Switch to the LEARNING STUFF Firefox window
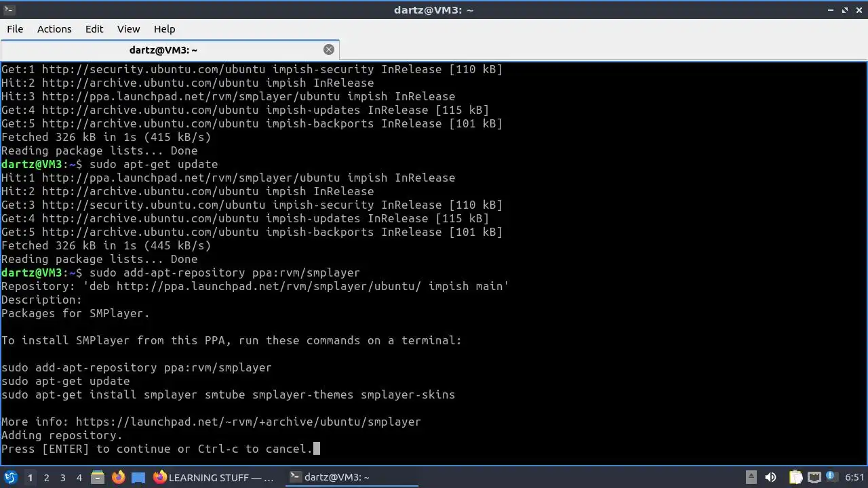The height and width of the screenshot is (488, 868). coord(214,478)
